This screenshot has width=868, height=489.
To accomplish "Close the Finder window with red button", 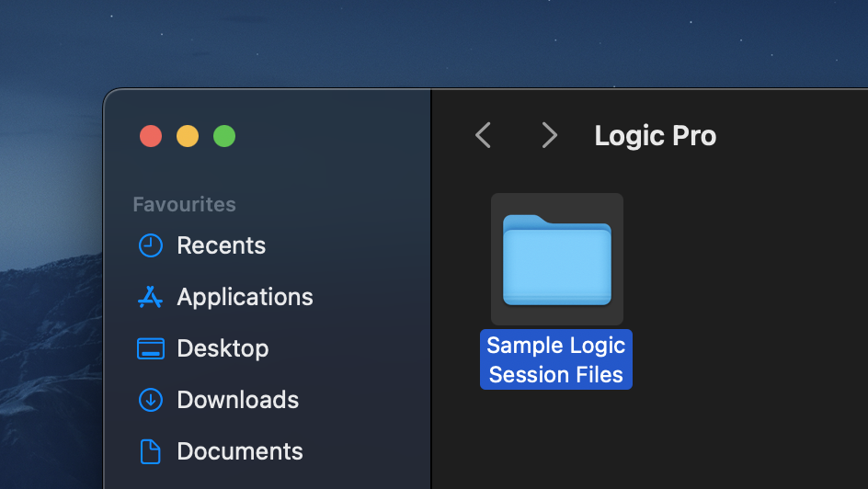I will tap(151, 136).
